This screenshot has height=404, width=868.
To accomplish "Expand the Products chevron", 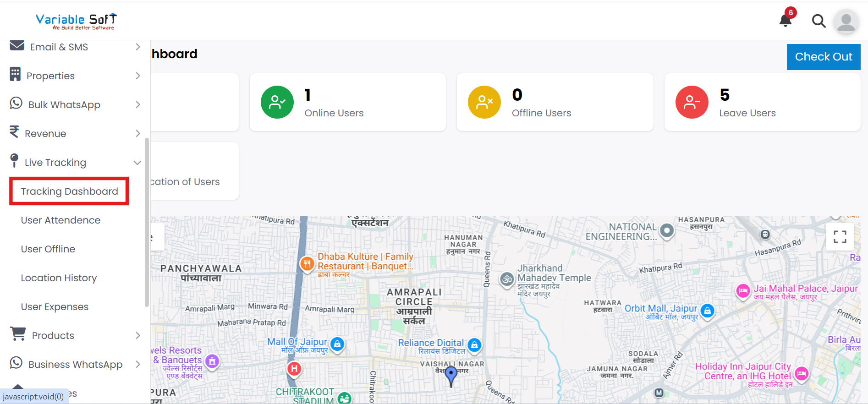I will point(138,335).
